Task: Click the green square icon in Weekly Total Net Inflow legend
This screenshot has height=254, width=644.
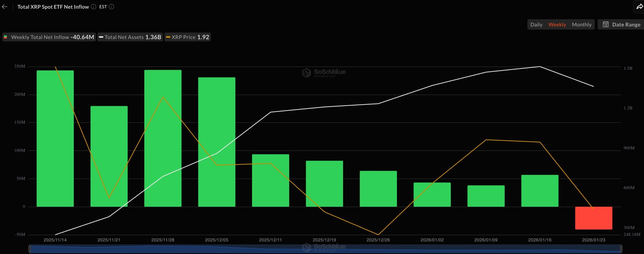Action: [x=6, y=37]
